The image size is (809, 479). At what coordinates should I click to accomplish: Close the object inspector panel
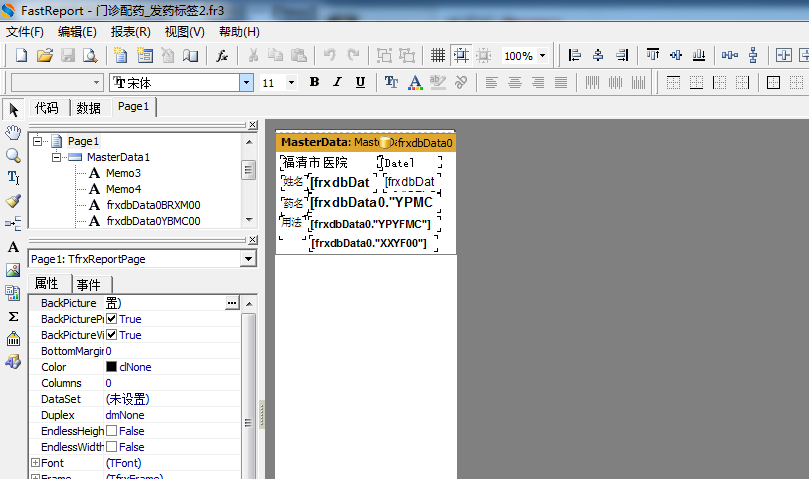[252, 240]
